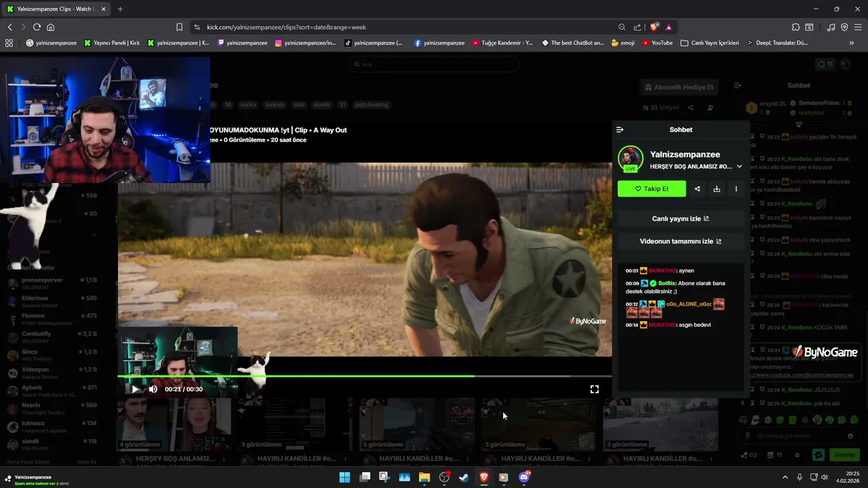868x488 pixels.
Task: Expand the clip title chevron
Action: tap(739, 166)
